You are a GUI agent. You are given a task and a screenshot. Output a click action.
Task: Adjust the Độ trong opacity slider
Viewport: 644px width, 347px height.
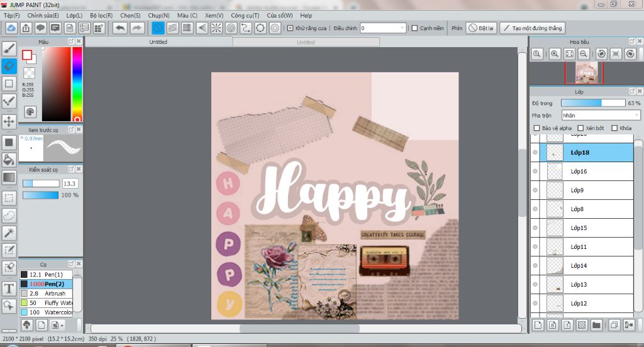593,103
